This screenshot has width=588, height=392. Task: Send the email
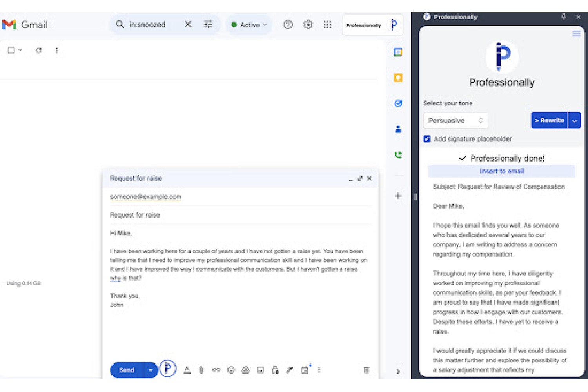127,370
